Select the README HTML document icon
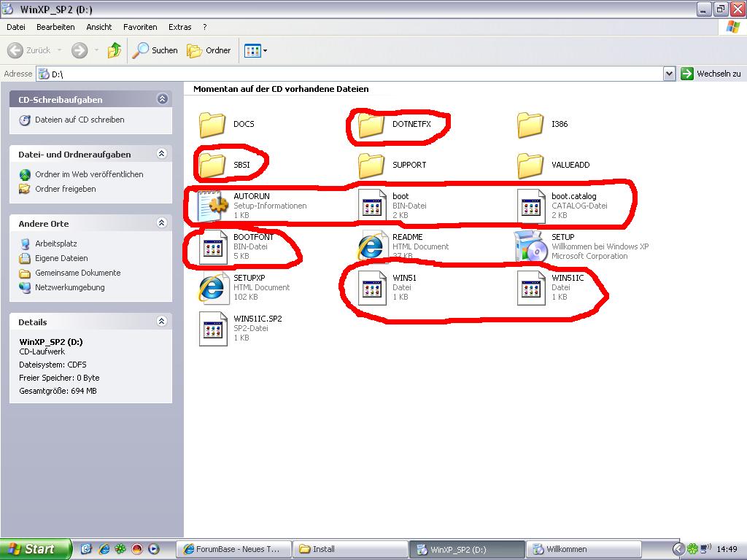This screenshot has height=560, width=747. point(371,246)
